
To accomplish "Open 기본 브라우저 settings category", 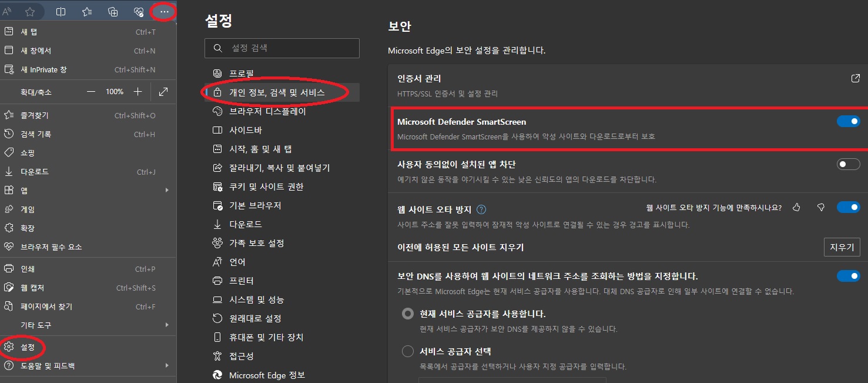I will tap(282, 205).
